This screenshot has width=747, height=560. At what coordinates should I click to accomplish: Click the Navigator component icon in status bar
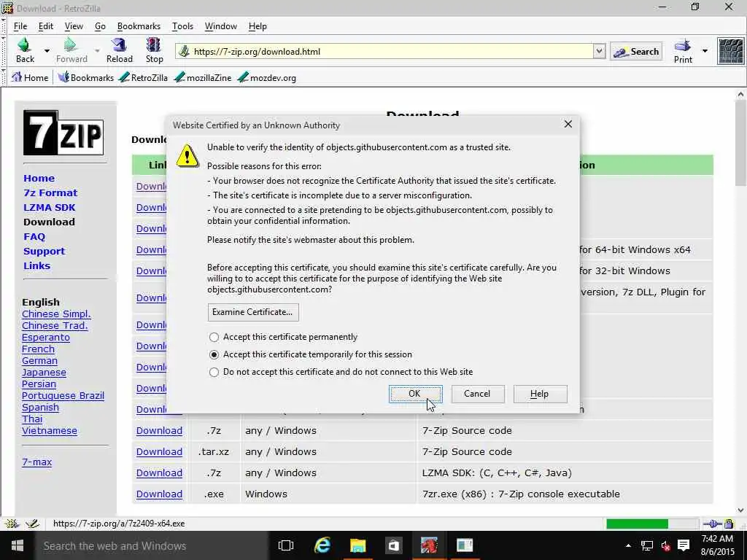(x=12, y=524)
